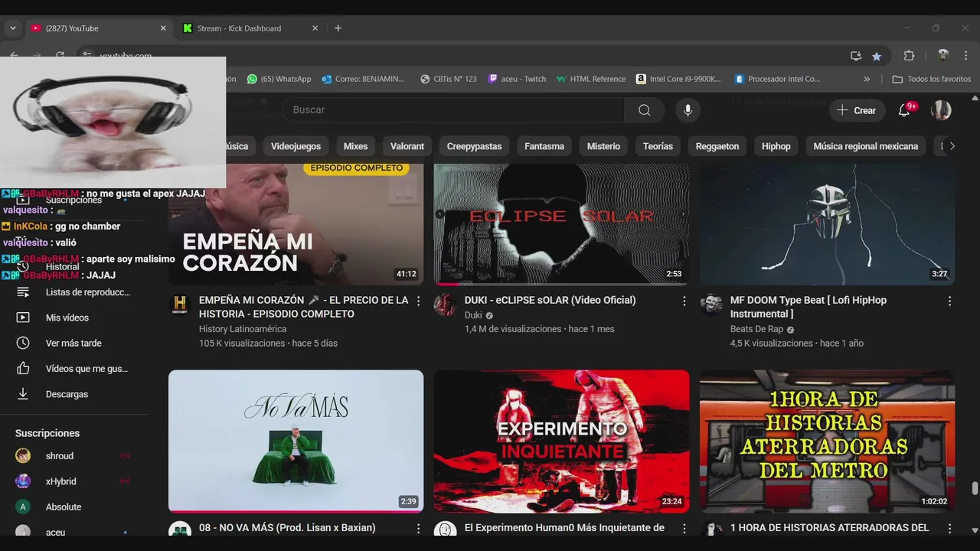980x551 pixels.
Task: Open Duki channel avatar
Action: (x=445, y=305)
